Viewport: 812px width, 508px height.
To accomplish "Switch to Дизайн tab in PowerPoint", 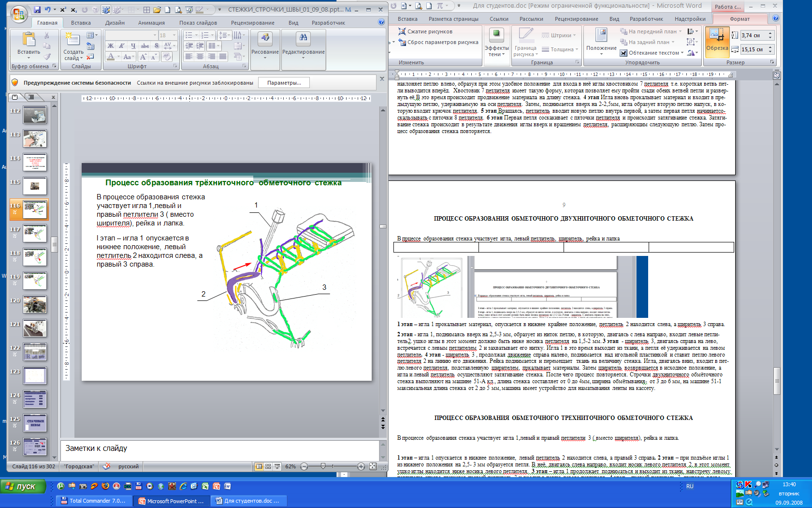I will click(115, 23).
